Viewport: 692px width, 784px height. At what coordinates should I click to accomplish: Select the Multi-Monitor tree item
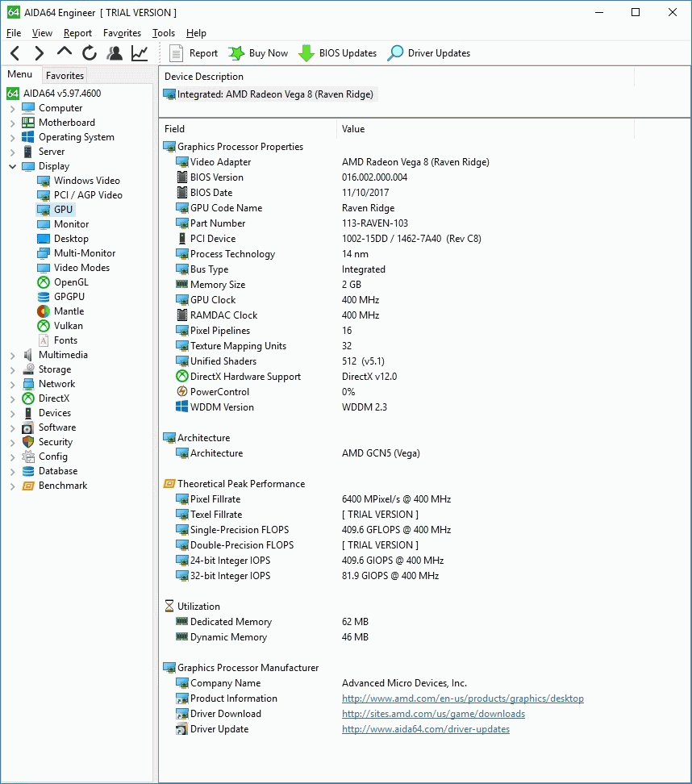pyautogui.click(x=85, y=253)
